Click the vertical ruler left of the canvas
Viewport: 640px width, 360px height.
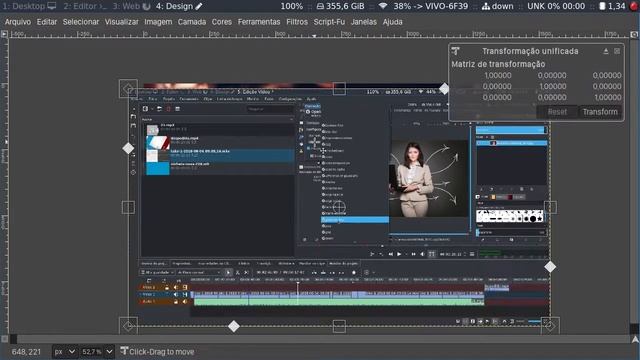[x=4, y=186]
